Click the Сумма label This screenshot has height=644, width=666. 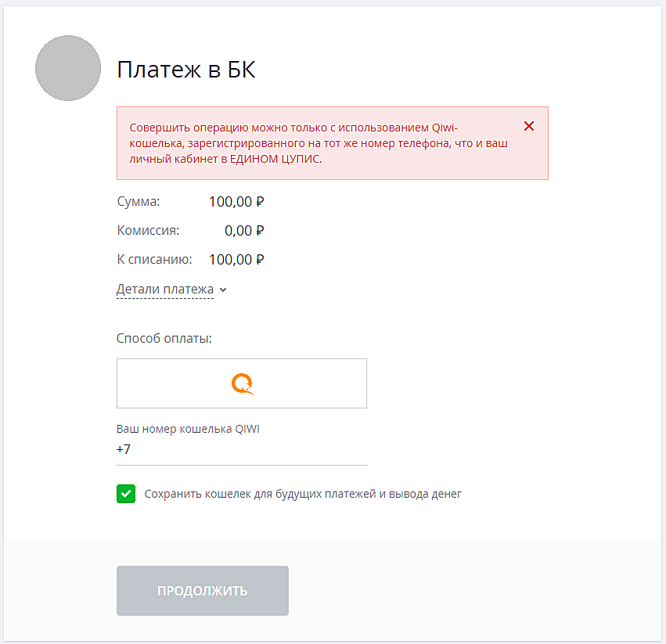click(138, 202)
